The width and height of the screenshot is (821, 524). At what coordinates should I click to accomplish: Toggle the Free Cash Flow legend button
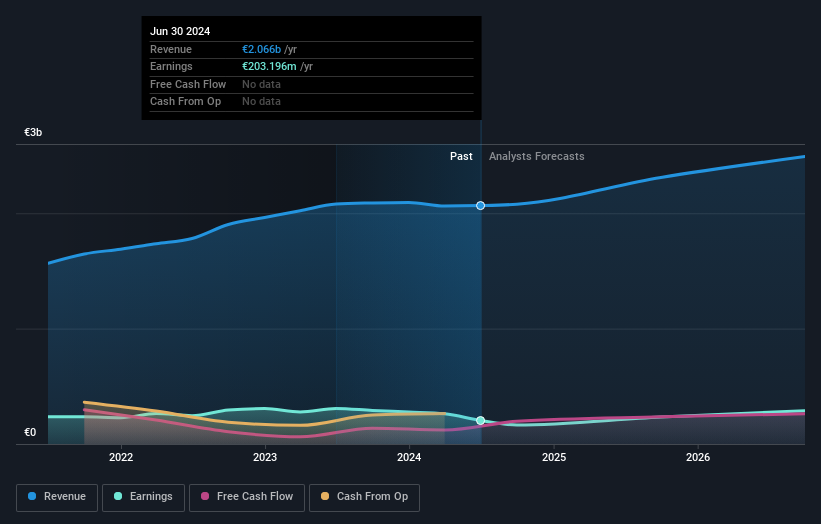point(247,497)
